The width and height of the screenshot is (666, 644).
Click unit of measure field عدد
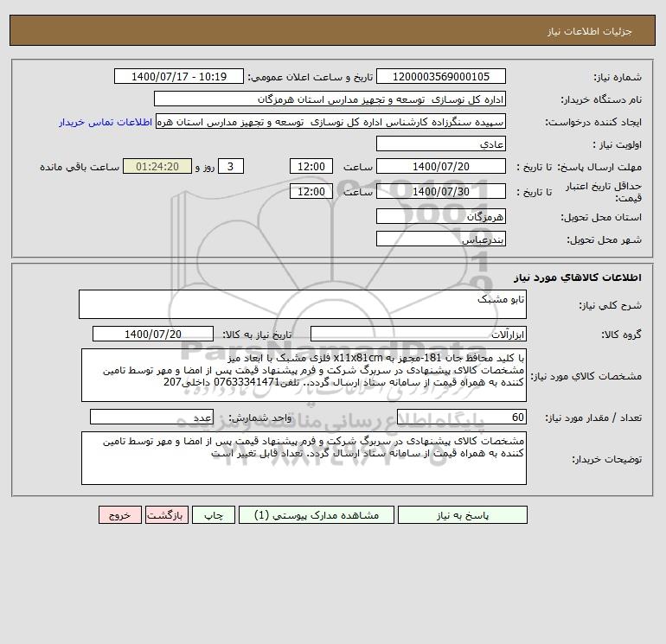(x=151, y=417)
